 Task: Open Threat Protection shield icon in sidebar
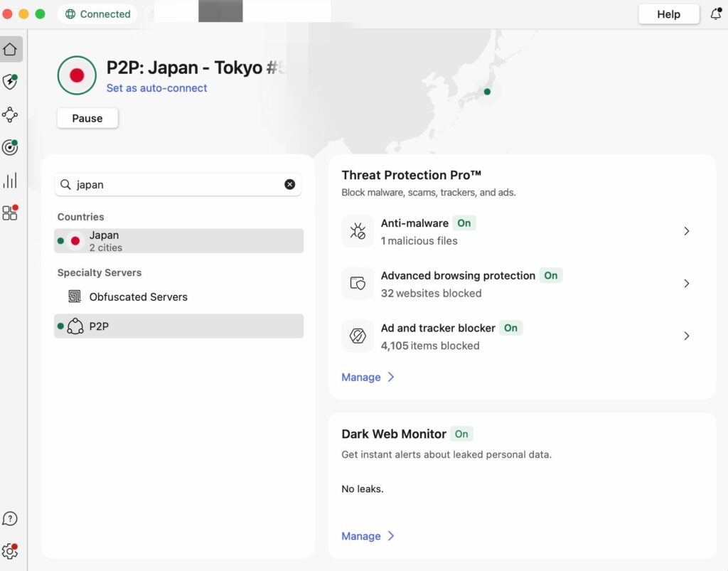10,82
